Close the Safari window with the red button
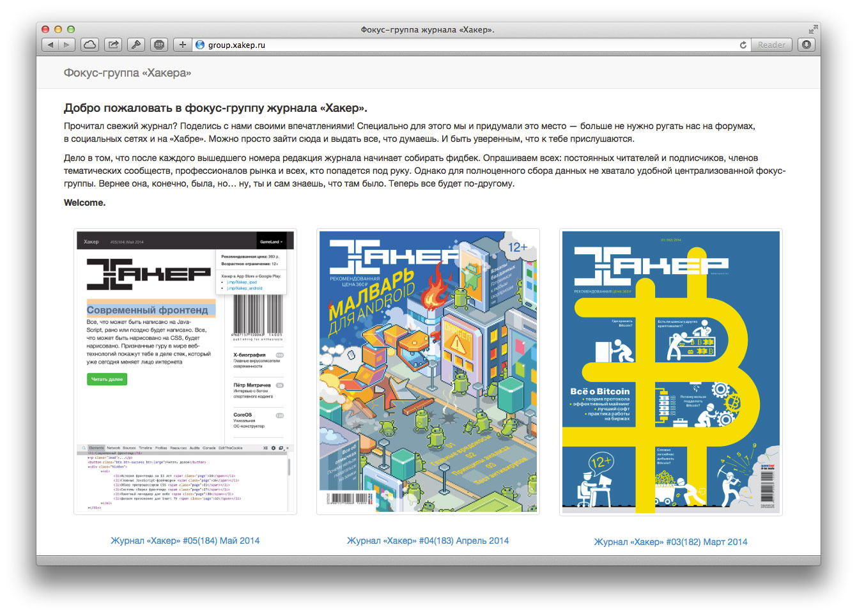The width and height of the screenshot is (857, 616). pos(45,29)
